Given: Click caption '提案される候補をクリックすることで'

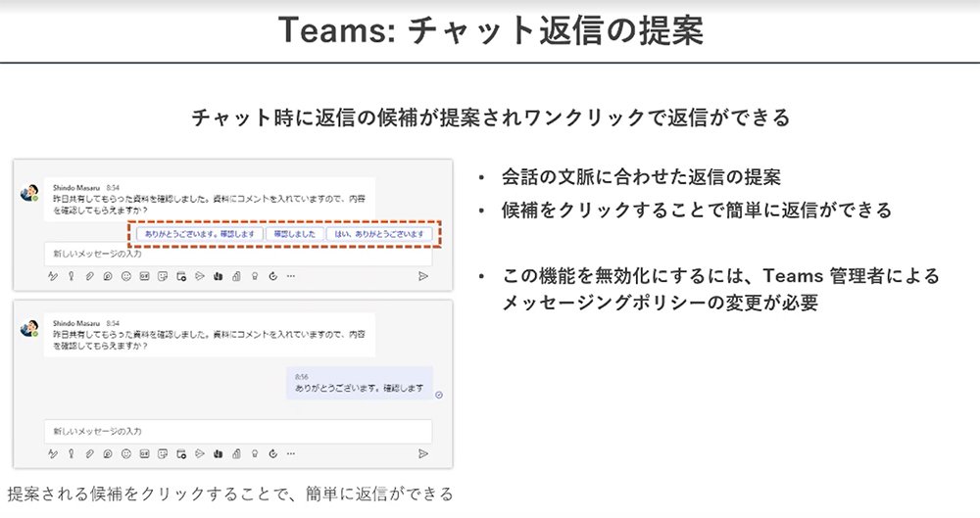Looking at the screenshot, I should coord(148,494).
